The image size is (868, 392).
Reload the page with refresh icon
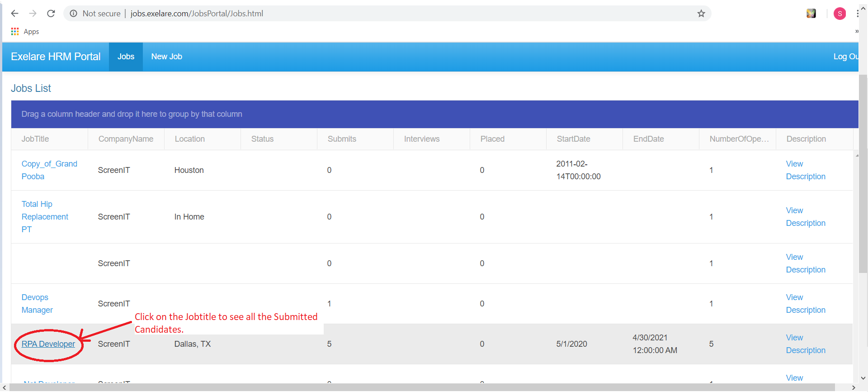pyautogui.click(x=51, y=14)
